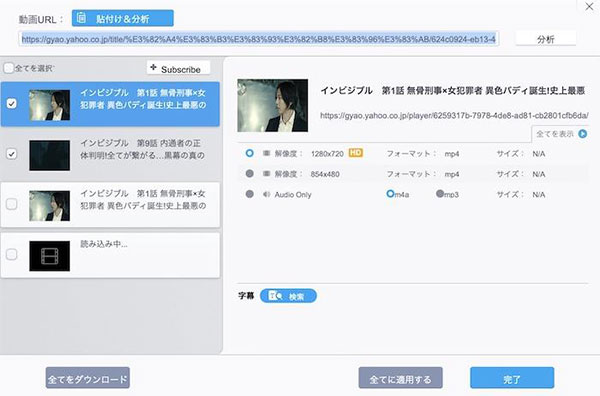Click the 字幕 検索 subtitle search button
This screenshot has width=600, height=396.
[288, 296]
